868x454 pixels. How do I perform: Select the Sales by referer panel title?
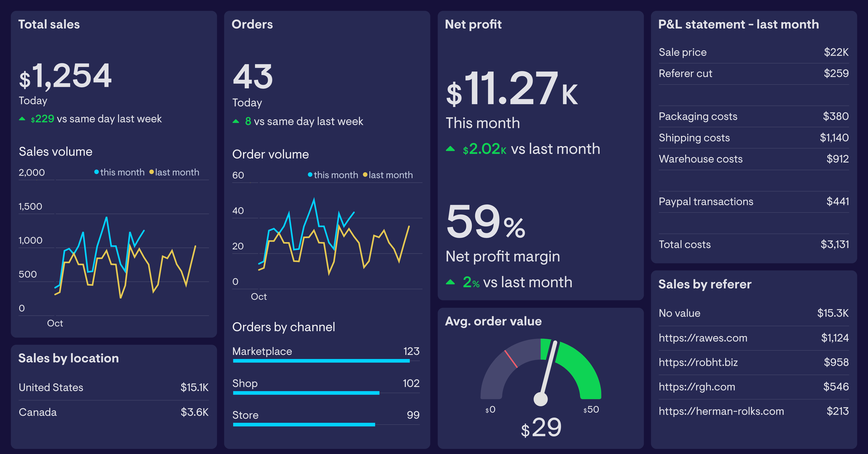point(705,284)
